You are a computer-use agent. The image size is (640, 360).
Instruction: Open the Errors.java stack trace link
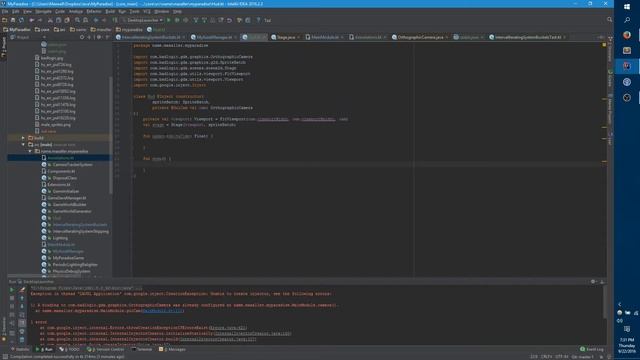tap(228, 328)
